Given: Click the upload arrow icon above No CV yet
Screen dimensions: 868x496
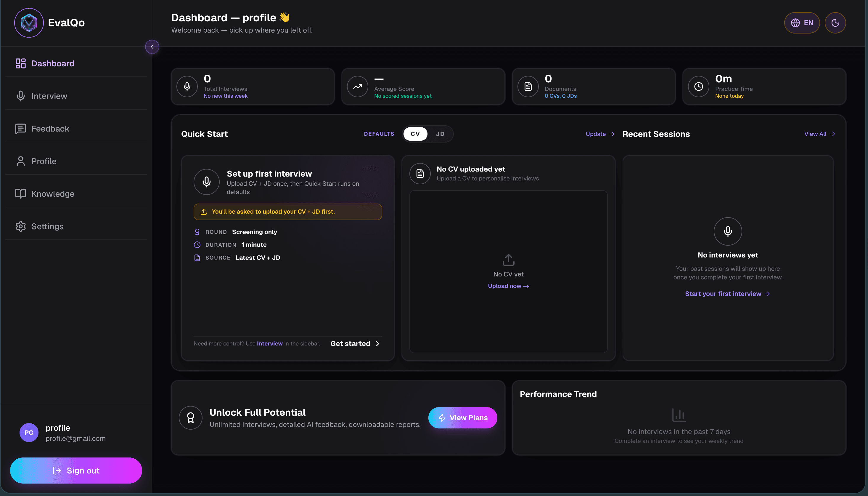Looking at the screenshot, I should click(508, 260).
